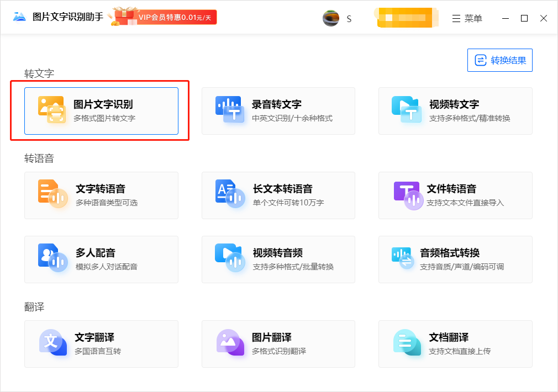Click the blurred orange account badge

(407, 18)
